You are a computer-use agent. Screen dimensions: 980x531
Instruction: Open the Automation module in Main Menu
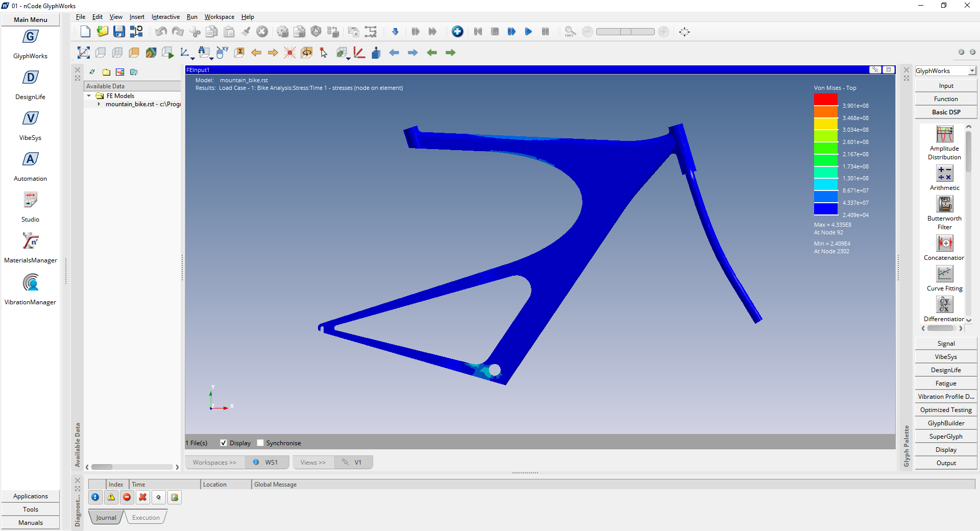(x=31, y=167)
